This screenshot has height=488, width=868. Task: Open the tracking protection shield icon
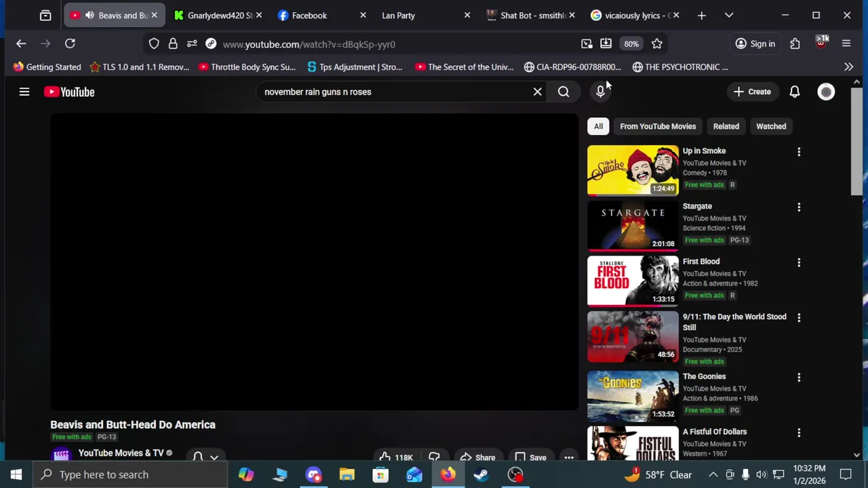(x=154, y=44)
